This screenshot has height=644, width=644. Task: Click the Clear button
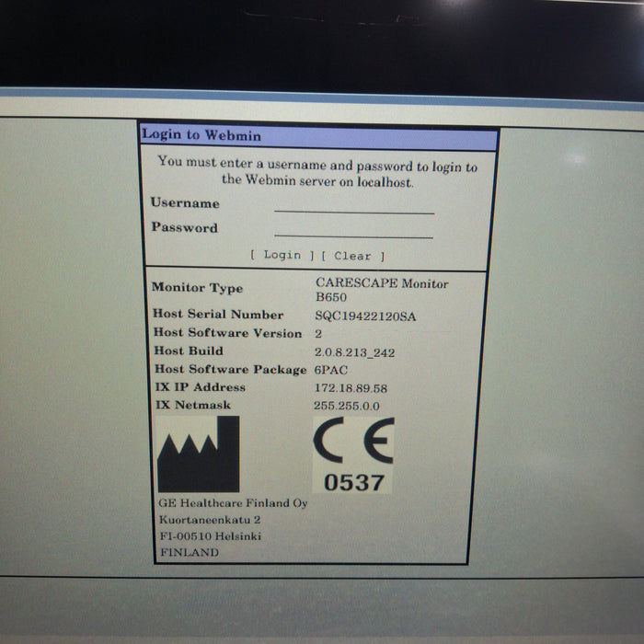tap(353, 256)
